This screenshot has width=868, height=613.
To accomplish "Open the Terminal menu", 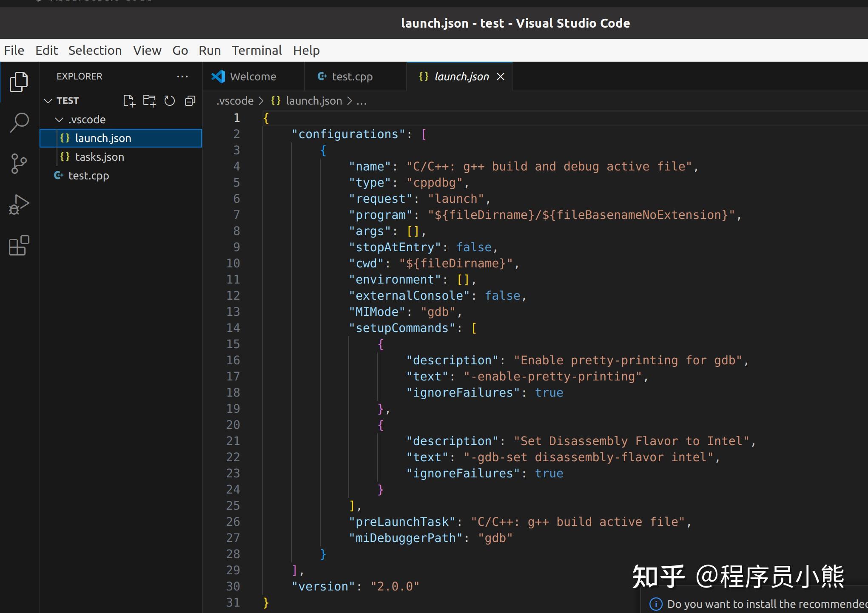I will (x=256, y=51).
